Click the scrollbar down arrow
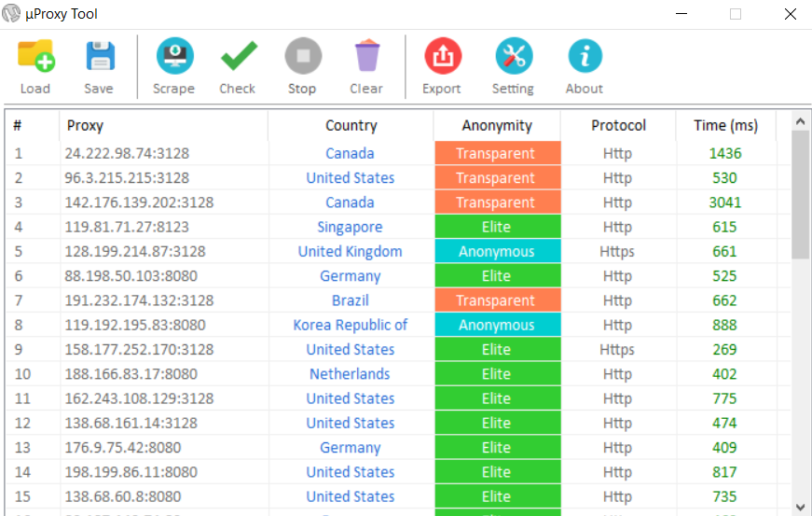The height and width of the screenshot is (516, 812). [x=801, y=505]
